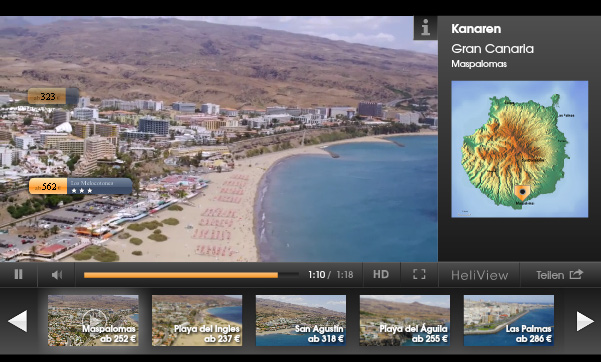Select the Las Palmas thumbnail

click(x=509, y=321)
